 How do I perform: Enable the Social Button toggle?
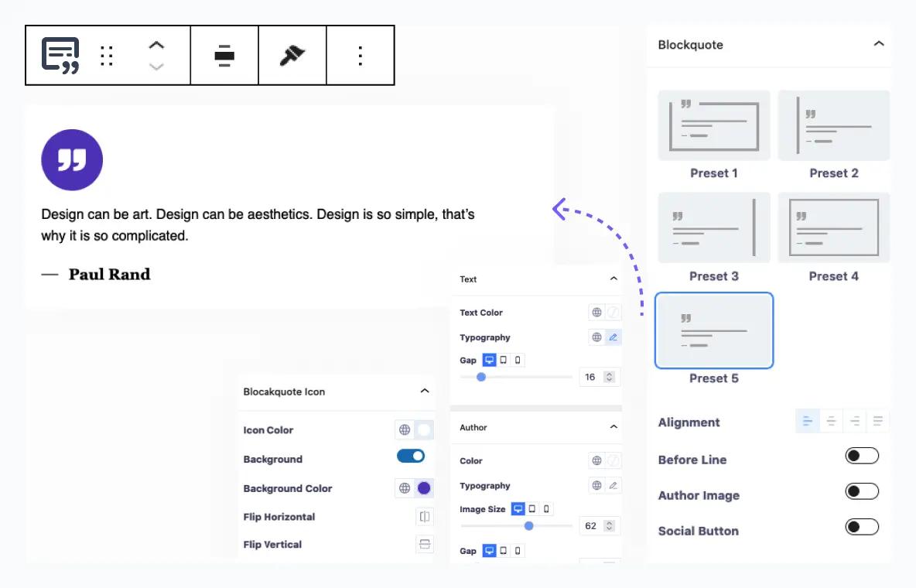(862, 527)
